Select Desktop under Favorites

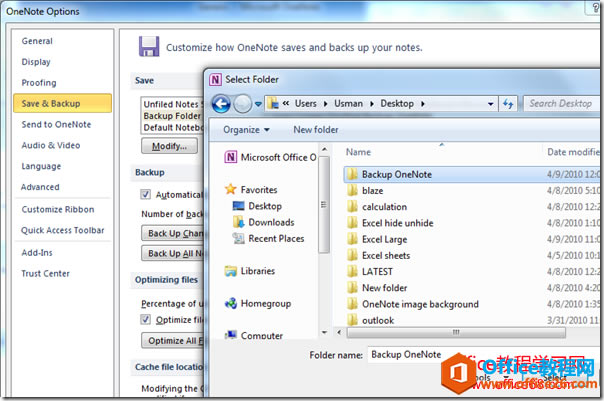257,206
